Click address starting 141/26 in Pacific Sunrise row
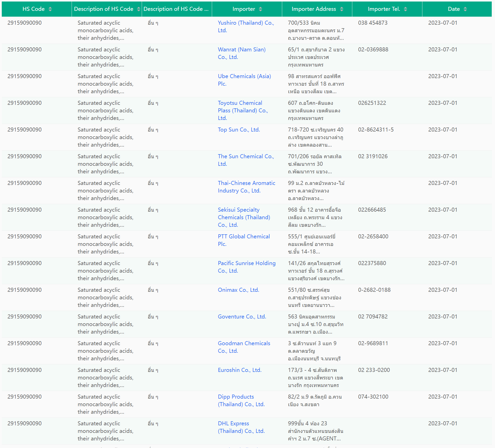 click(316, 271)
